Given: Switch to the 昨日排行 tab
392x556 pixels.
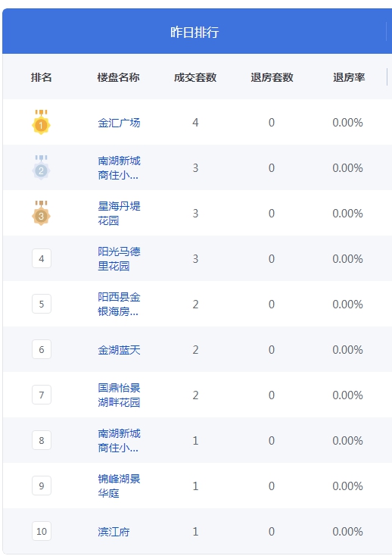Looking at the screenshot, I should [x=194, y=32].
